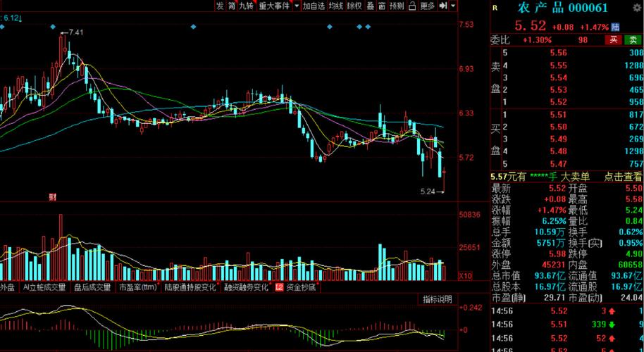The image size is (644, 352).
Task: Select sell level 1 price 5.52
Action: coord(558,102)
